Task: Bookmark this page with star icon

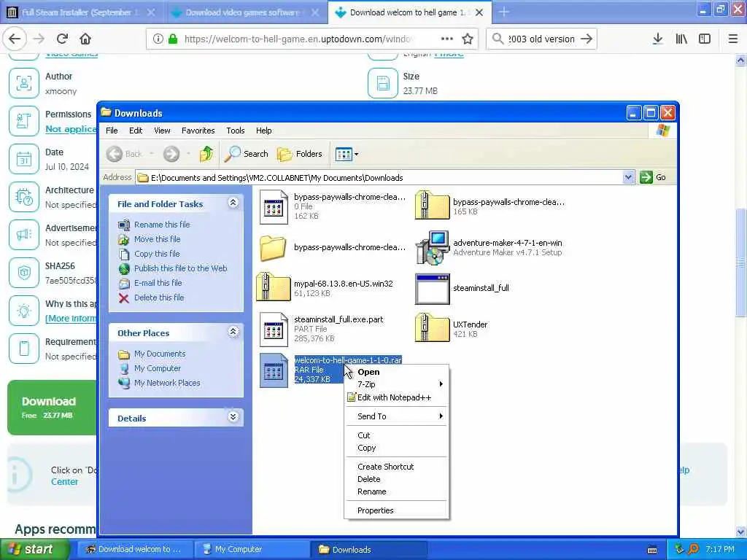Action: (468, 39)
